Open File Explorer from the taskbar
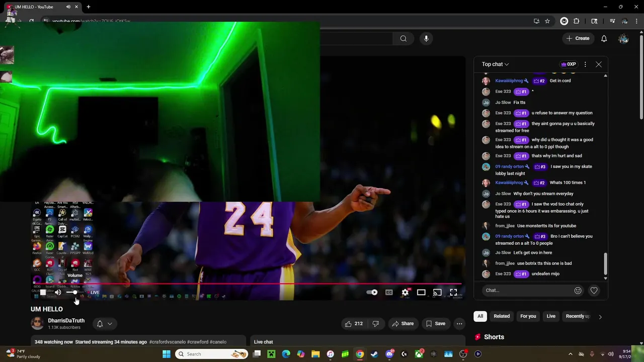This screenshot has width=644, height=362. coord(315,354)
